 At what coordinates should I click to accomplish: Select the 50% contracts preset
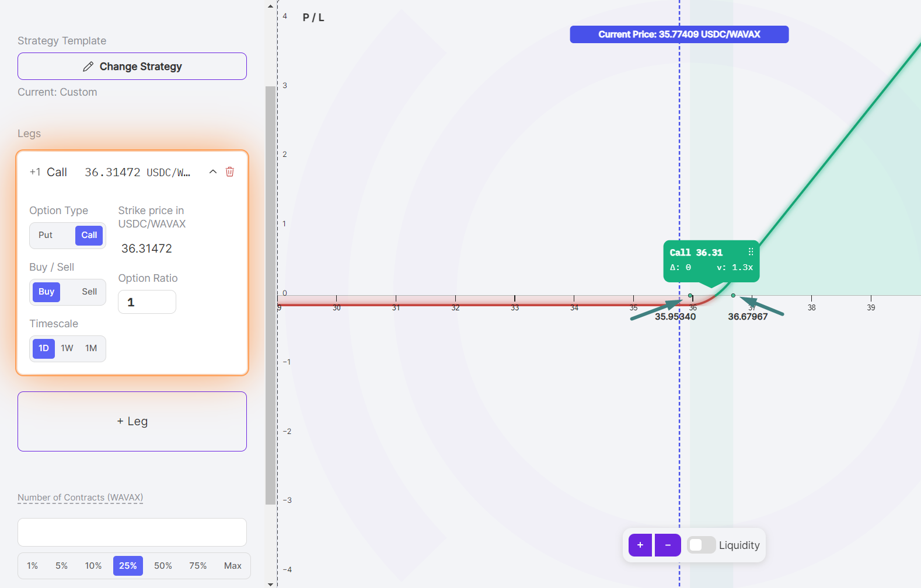[163, 566]
